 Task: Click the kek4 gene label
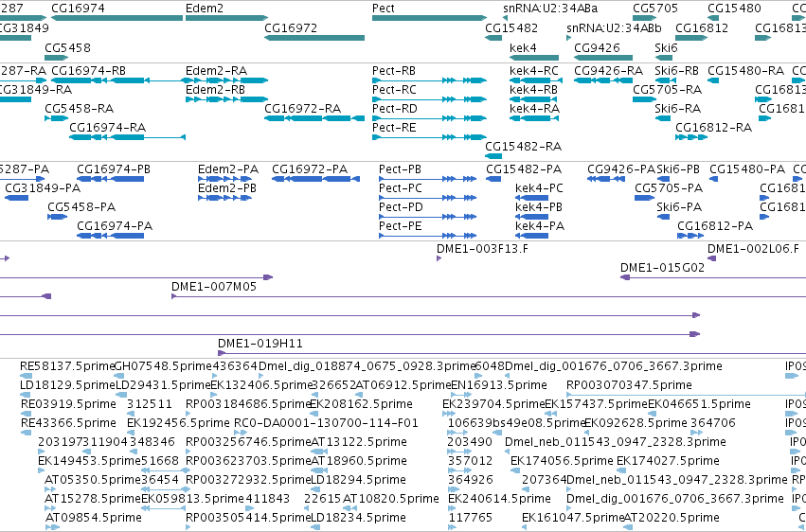click(523, 47)
